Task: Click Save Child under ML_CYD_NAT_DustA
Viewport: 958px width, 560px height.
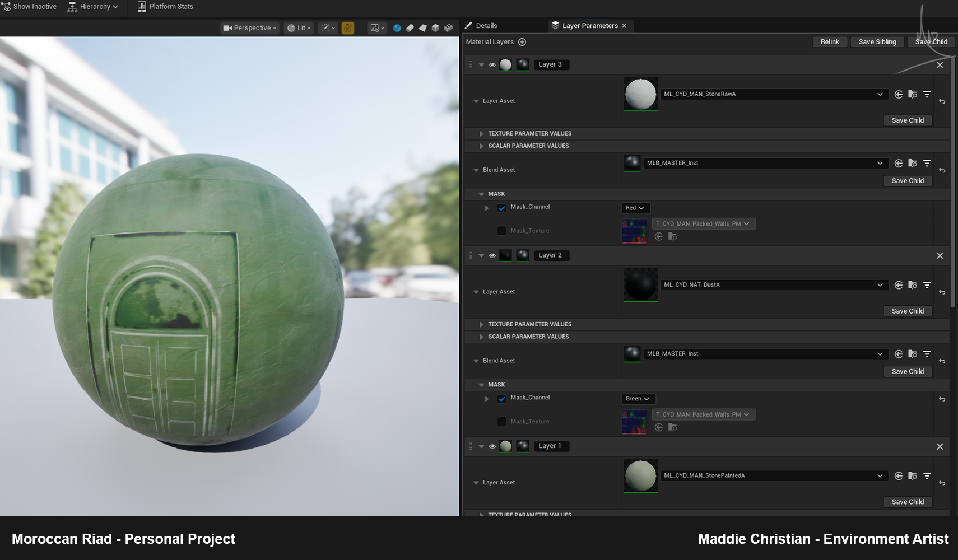Action: point(908,311)
